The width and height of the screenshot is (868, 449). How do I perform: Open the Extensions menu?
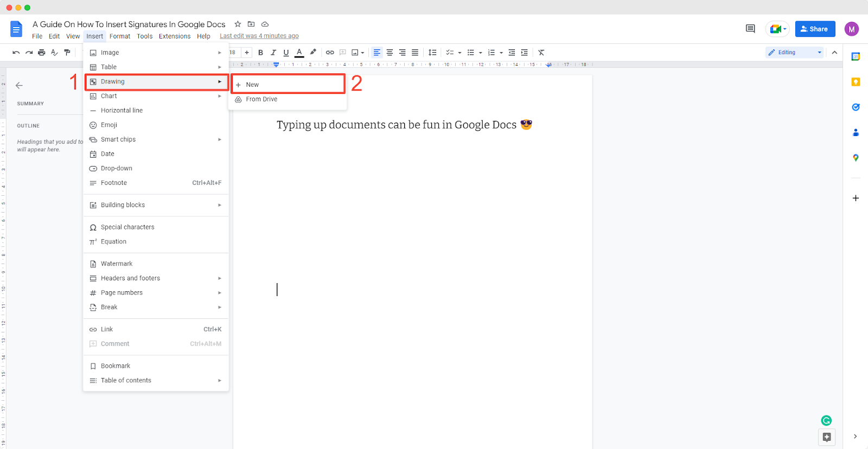click(x=175, y=36)
